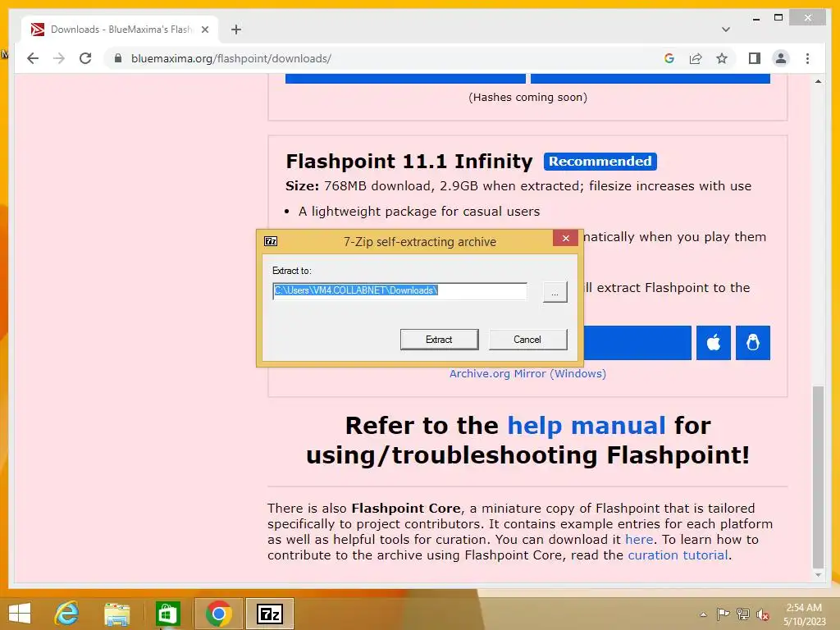Screen dimensions: 840x630
Task: Click scrollbar down arrow
Action: coord(818,575)
